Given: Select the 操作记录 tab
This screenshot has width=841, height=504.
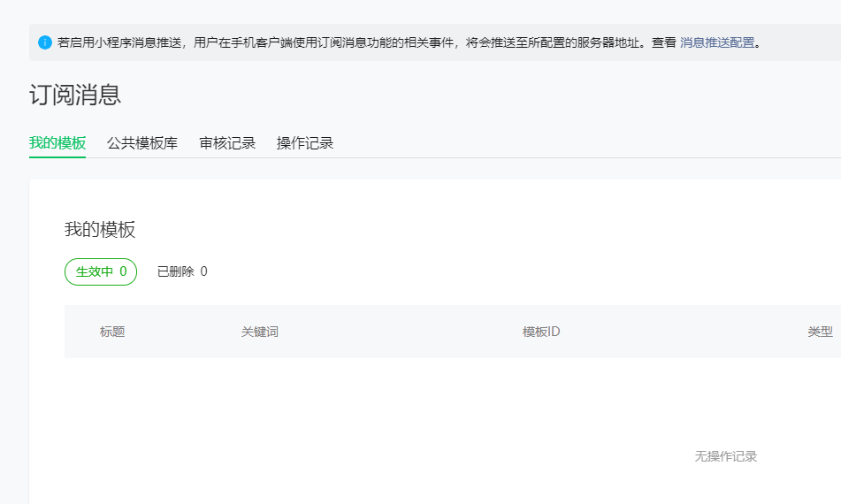Looking at the screenshot, I should (305, 143).
